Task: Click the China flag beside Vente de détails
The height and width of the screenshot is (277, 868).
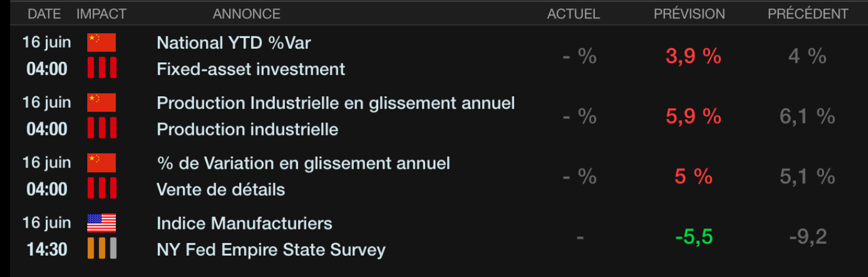Action: [102, 163]
